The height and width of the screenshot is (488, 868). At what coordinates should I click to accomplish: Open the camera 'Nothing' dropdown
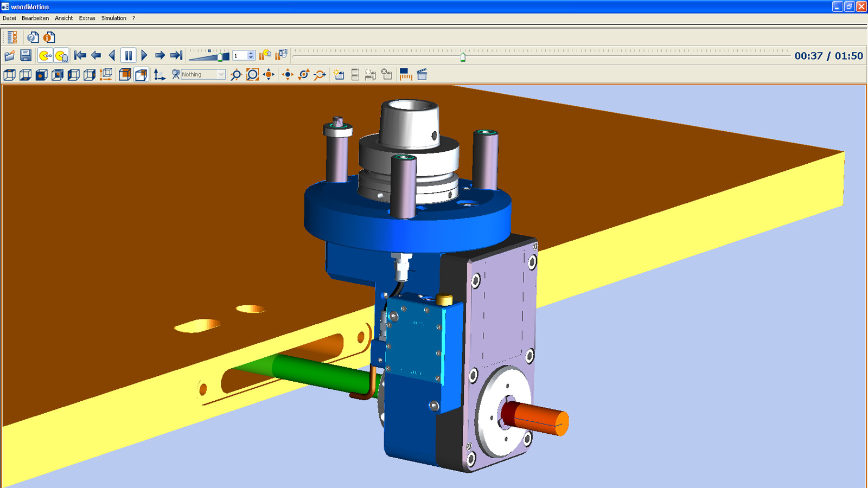[x=221, y=74]
